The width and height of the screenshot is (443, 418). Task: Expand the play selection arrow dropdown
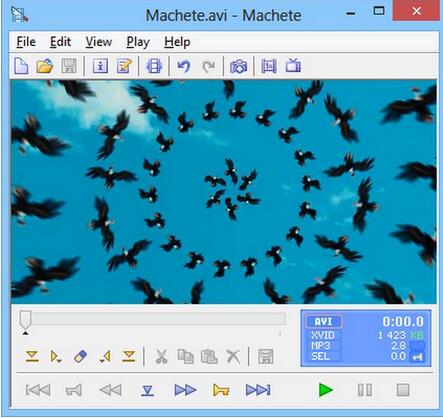point(56,357)
